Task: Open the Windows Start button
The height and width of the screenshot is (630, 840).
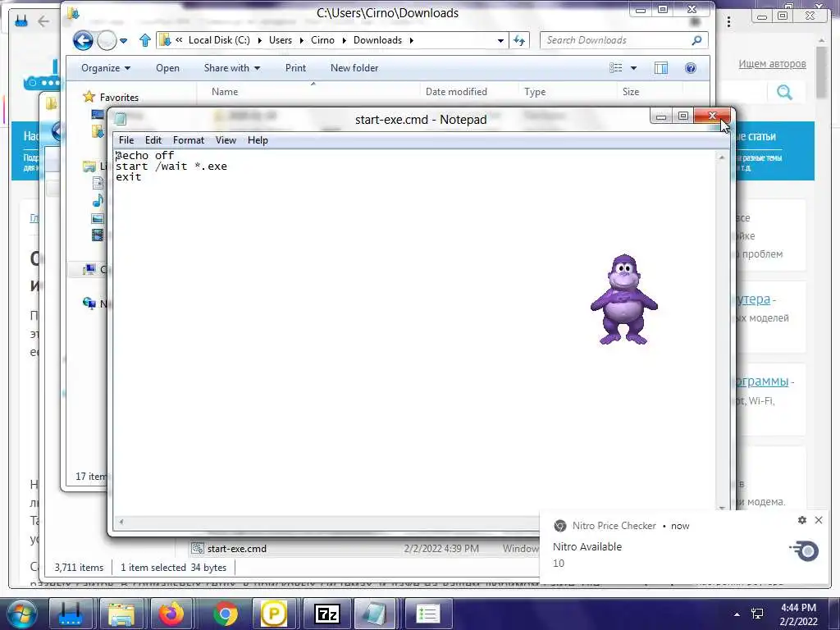Action: tap(21, 614)
